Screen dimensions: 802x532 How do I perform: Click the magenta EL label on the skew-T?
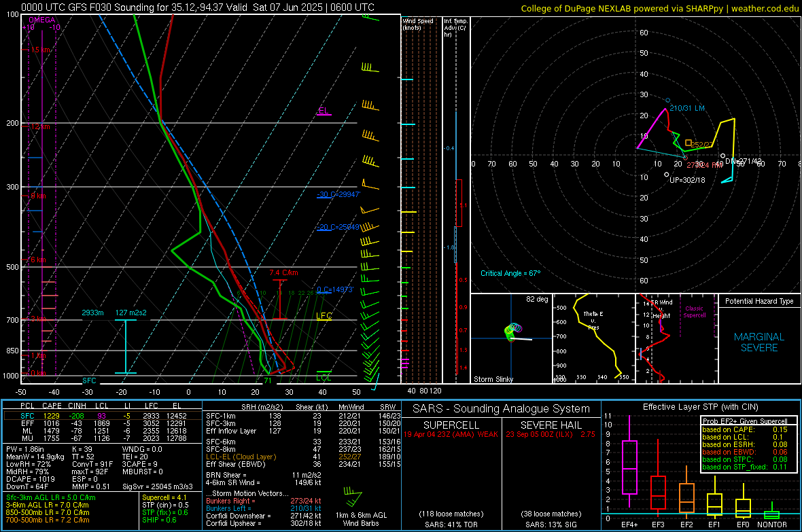(x=324, y=111)
